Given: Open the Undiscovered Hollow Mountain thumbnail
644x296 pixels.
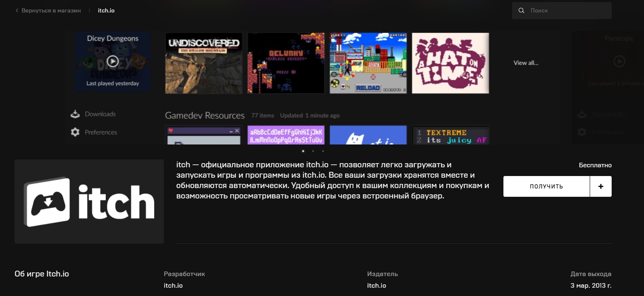Looking at the screenshot, I should [204, 63].
